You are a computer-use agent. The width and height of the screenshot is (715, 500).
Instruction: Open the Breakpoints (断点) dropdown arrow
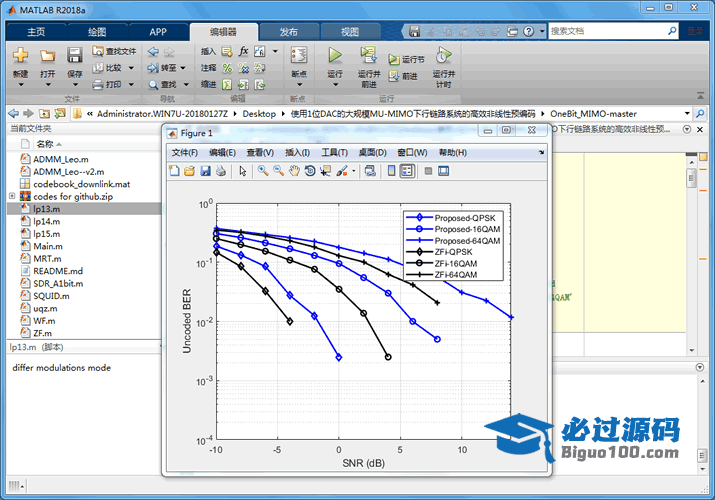point(299,84)
